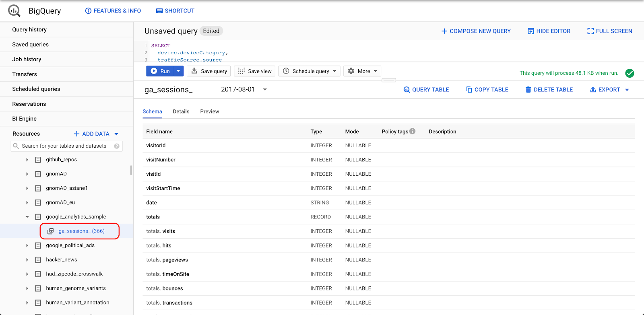Switch to the Preview tab

tap(210, 111)
